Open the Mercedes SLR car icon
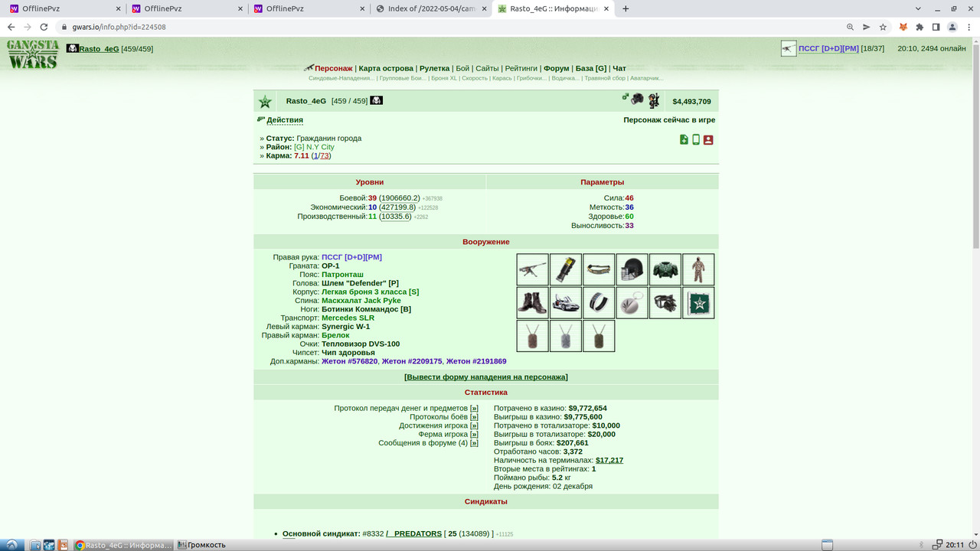 tap(566, 303)
